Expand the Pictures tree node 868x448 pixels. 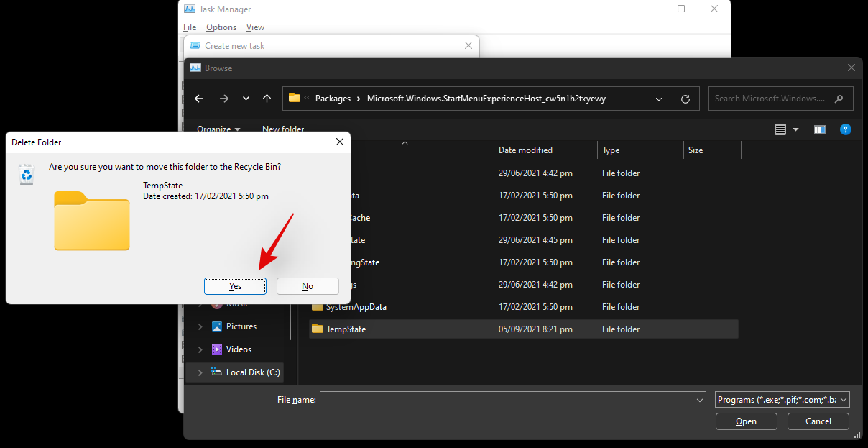click(x=200, y=326)
